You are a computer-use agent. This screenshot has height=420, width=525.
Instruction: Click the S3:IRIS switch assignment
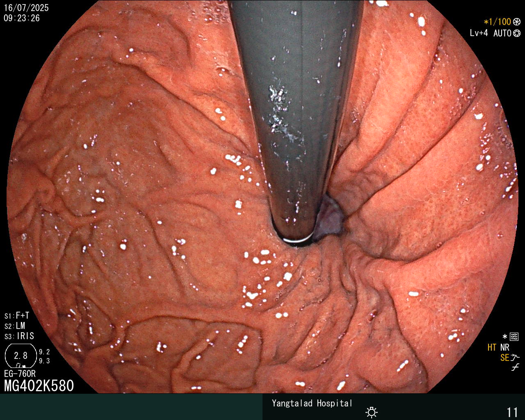(19, 336)
